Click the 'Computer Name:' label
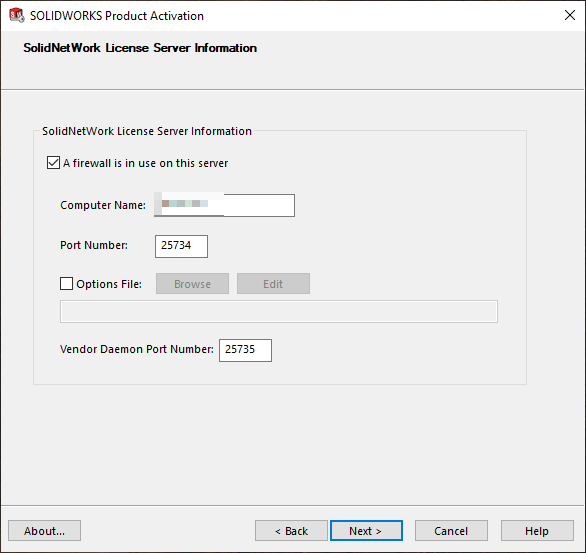The width and height of the screenshot is (586, 553). 103,205
